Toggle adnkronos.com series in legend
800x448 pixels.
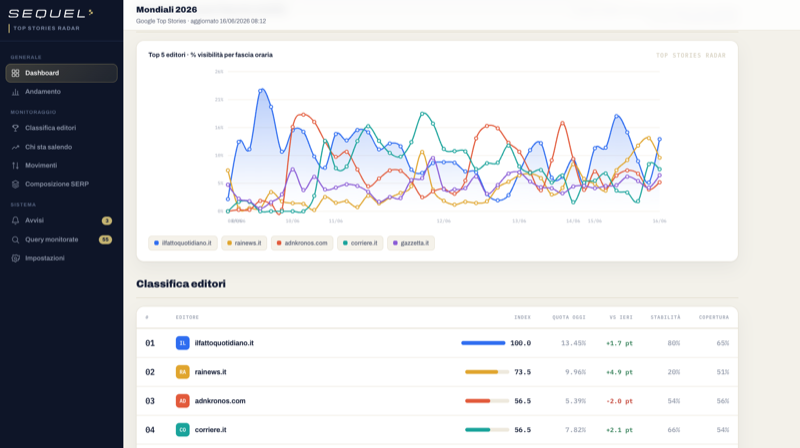[302, 243]
